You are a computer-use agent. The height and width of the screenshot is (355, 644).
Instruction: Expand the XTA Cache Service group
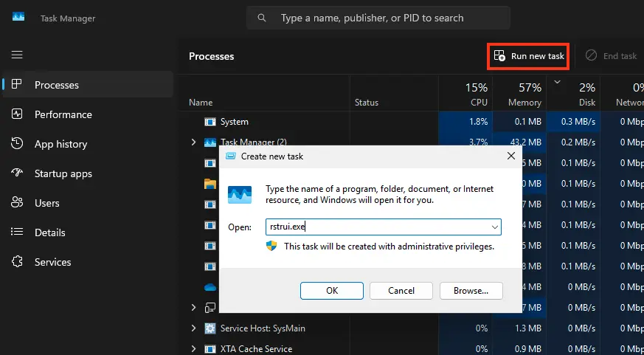pyautogui.click(x=194, y=348)
